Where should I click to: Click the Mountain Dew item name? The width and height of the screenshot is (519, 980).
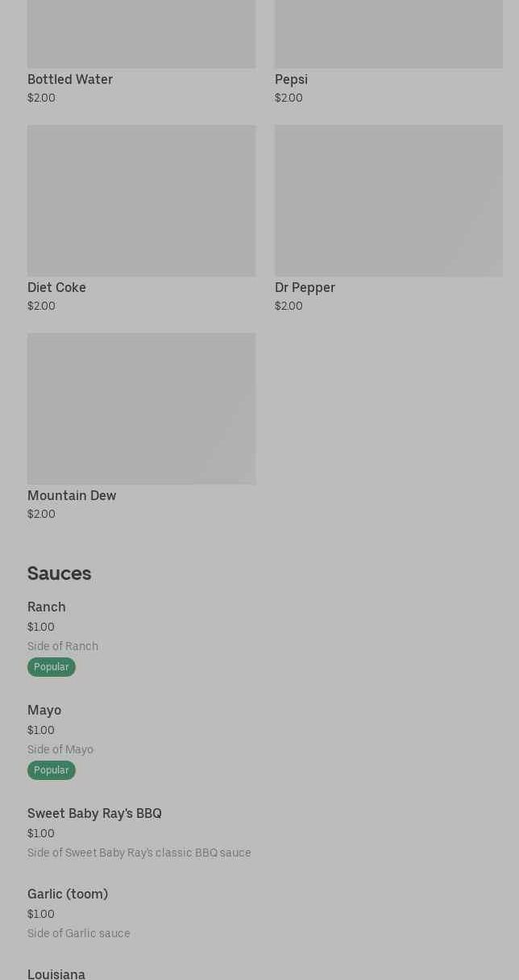[x=72, y=495]
